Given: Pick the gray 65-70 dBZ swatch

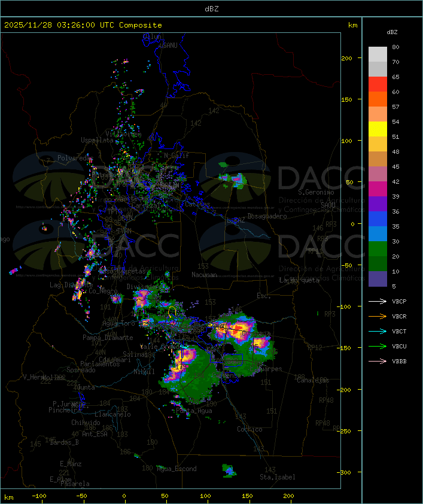Looking at the screenshot, I should [x=378, y=69].
